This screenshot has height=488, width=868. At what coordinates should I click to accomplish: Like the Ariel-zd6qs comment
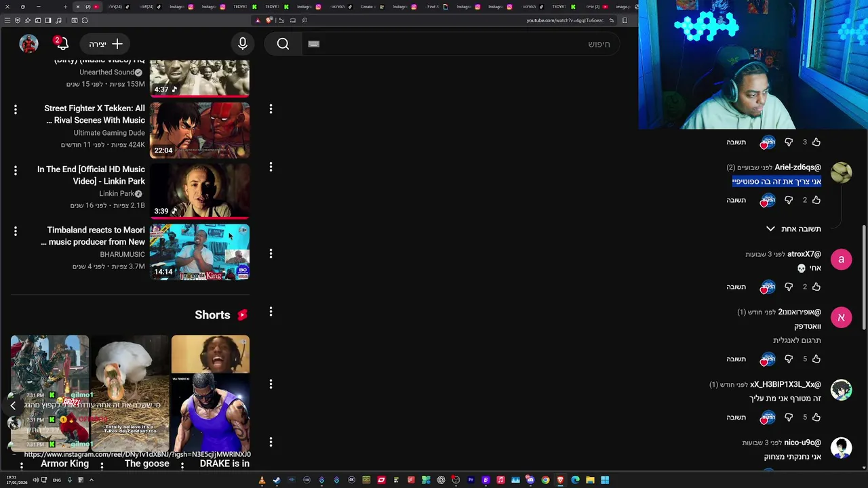pos(816,200)
